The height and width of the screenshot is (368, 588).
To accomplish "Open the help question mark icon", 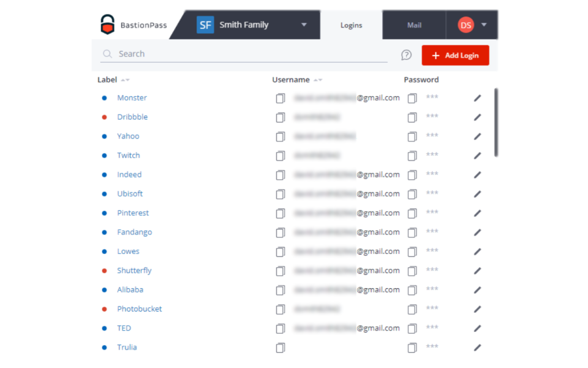I will (406, 55).
